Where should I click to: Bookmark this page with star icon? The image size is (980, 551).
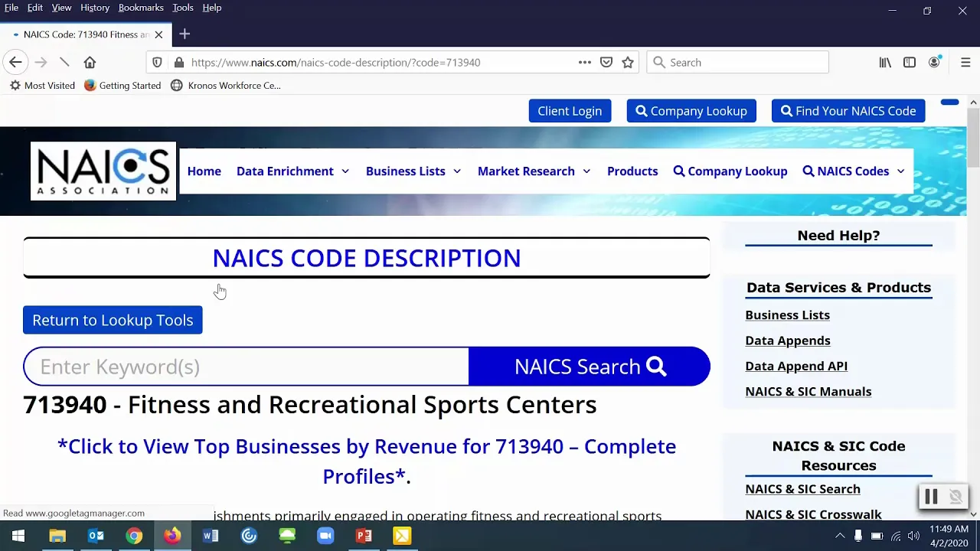coord(628,63)
